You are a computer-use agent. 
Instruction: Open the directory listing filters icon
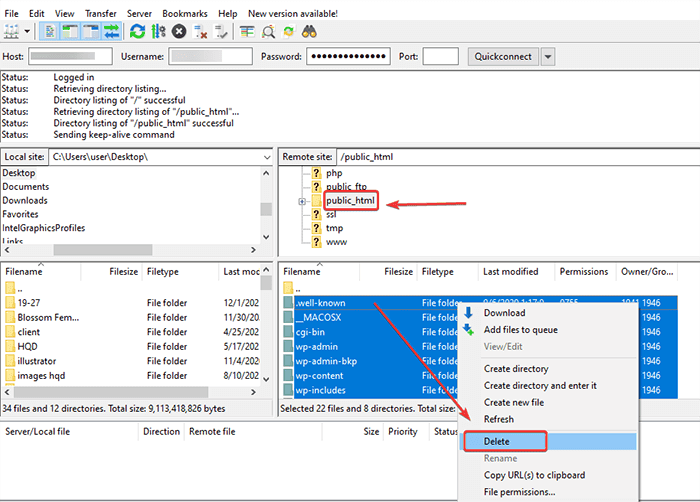247,32
